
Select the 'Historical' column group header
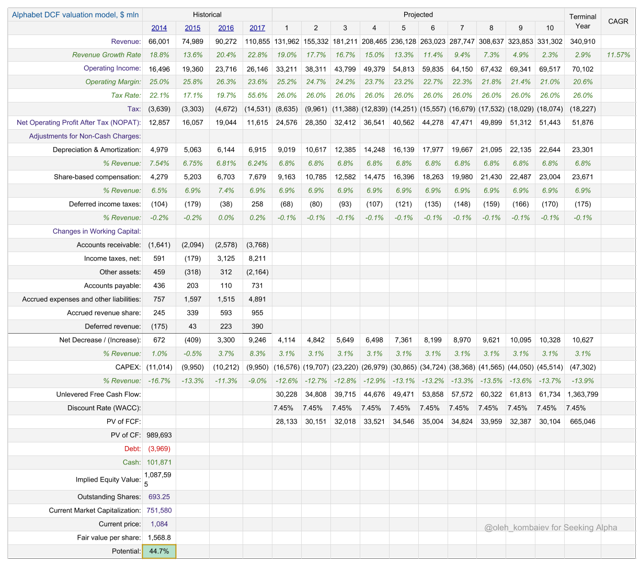(x=207, y=15)
